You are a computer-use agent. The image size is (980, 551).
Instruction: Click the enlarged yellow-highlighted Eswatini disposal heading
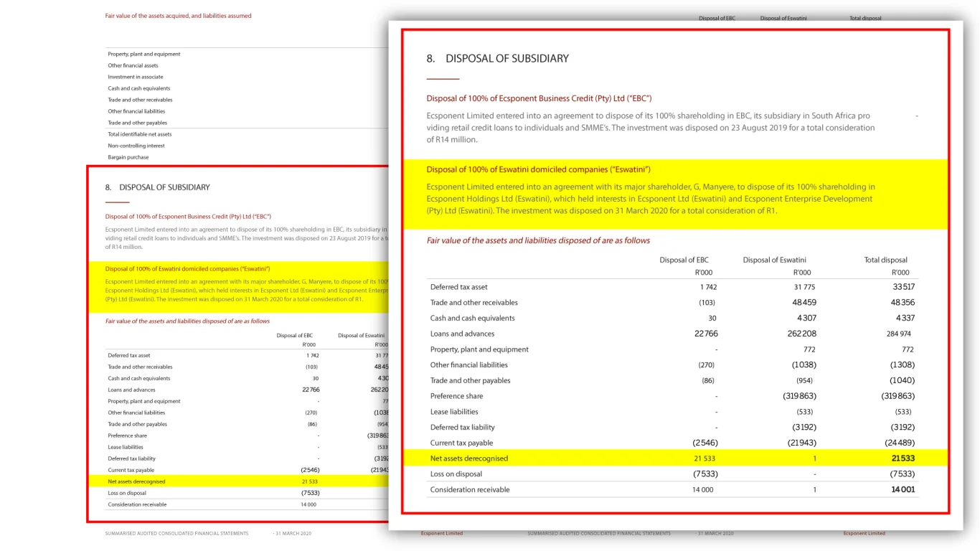pos(538,169)
